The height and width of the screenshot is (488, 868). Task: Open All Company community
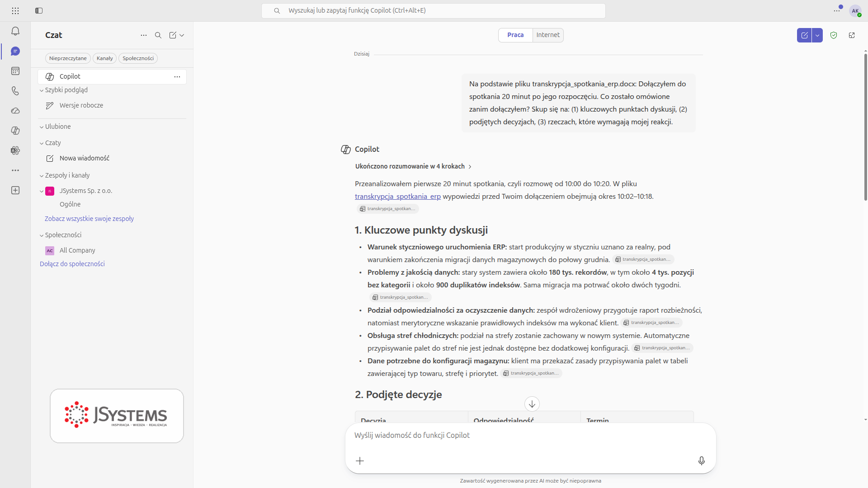[77, 251]
